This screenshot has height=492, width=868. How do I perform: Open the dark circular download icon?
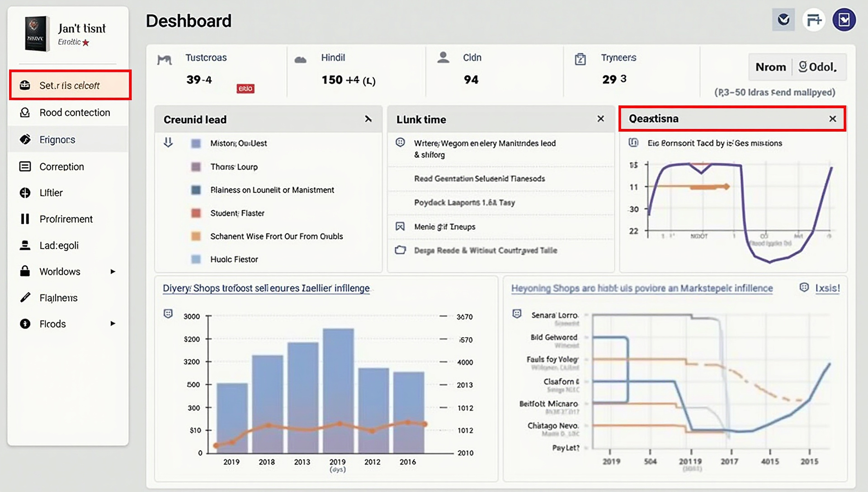point(844,20)
